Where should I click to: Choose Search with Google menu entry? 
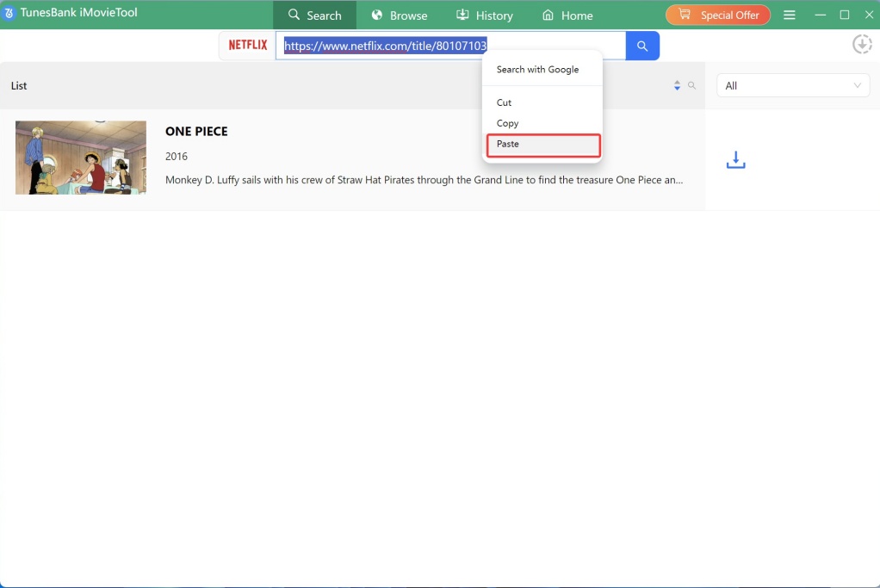point(538,70)
